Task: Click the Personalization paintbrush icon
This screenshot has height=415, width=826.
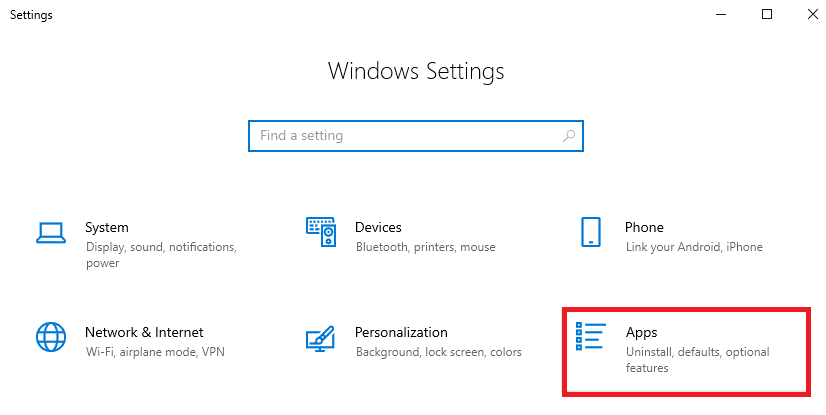Action: click(x=321, y=338)
